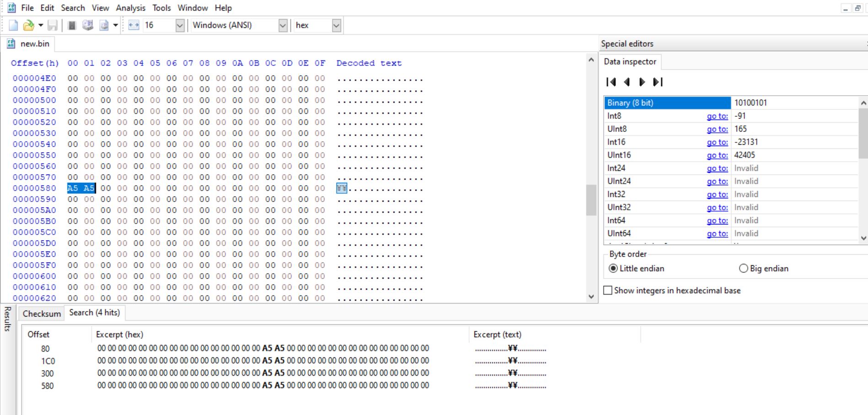
Task: Click the Data inspector scrollbar up arrow
Action: pos(863,103)
